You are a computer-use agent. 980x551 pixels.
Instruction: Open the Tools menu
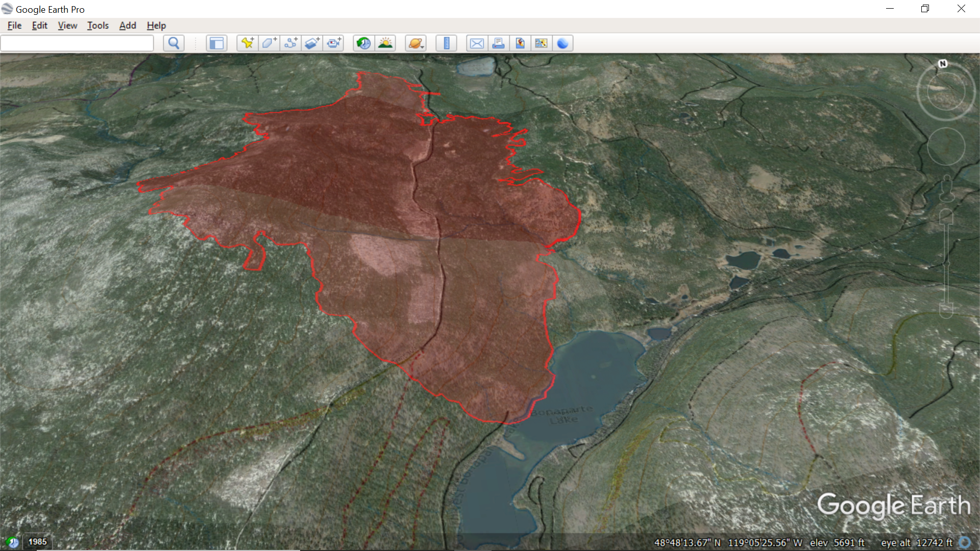pyautogui.click(x=97, y=26)
